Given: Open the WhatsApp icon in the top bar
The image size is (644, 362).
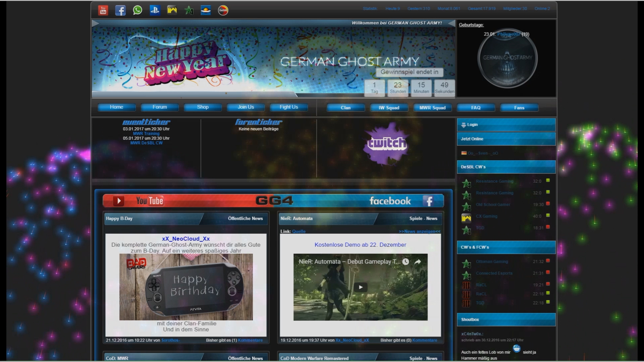Looking at the screenshot, I should point(138,10).
